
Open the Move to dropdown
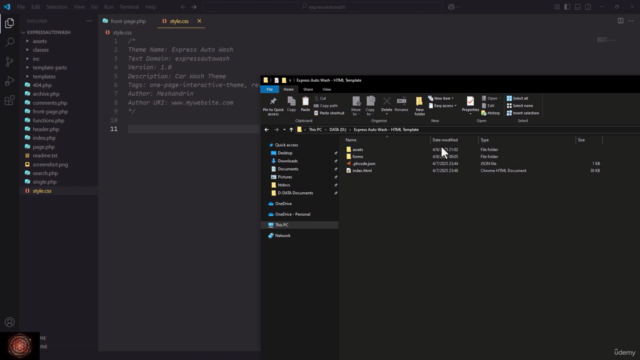[x=356, y=106]
